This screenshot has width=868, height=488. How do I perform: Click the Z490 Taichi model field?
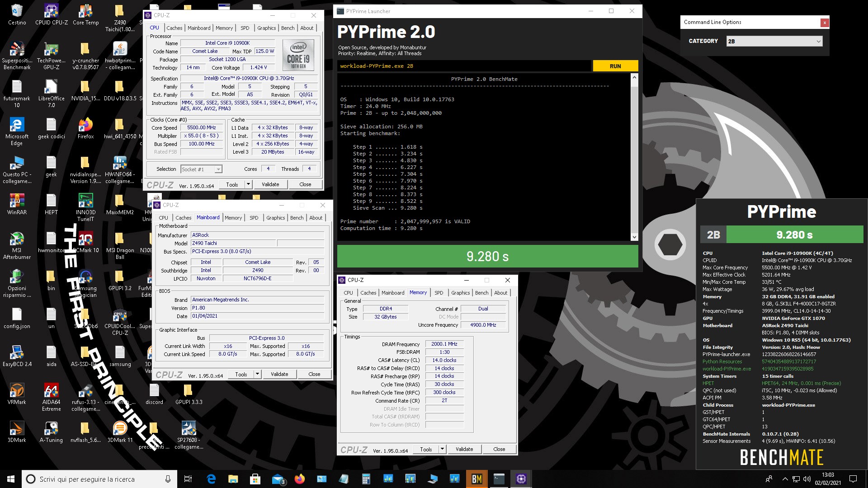(233, 243)
